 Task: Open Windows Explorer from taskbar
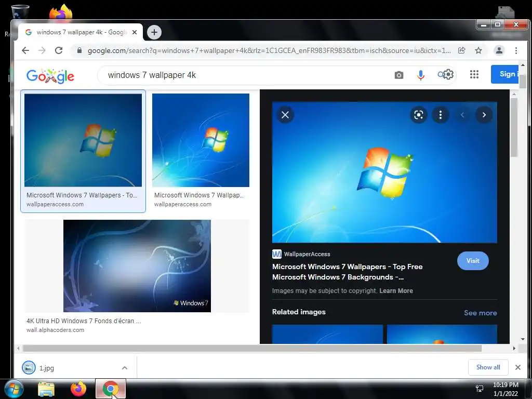[x=46, y=389]
